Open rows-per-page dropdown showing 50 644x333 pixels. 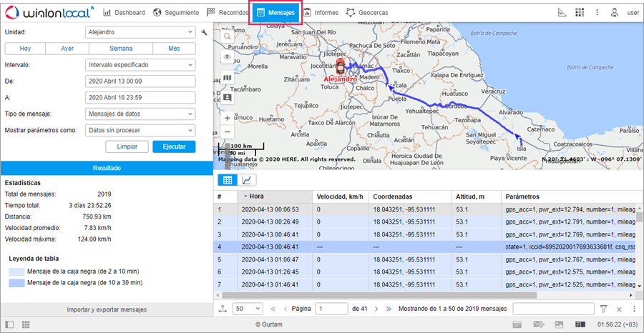pos(248,309)
